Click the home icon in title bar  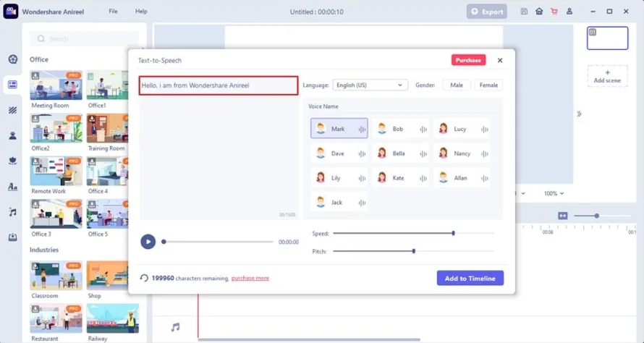click(539, 12)
